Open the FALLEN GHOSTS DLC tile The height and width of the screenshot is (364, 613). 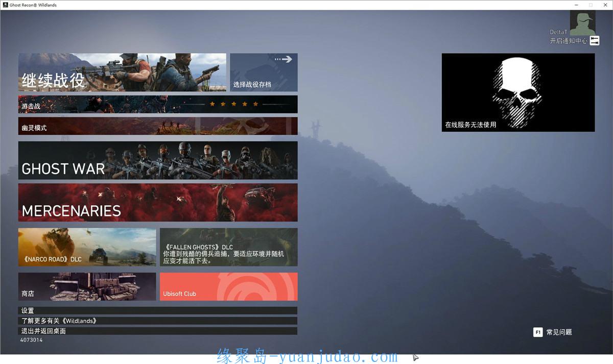pos(229,247)
